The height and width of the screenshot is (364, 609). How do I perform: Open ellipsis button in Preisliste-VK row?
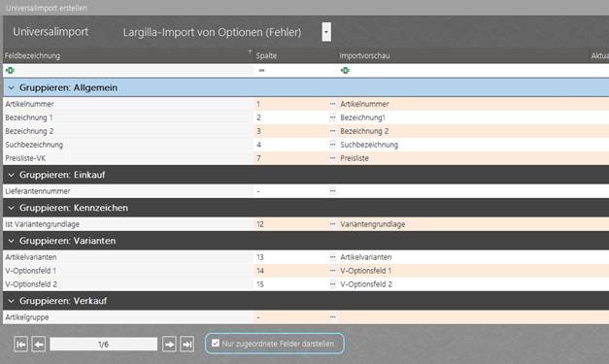point(332,158)
